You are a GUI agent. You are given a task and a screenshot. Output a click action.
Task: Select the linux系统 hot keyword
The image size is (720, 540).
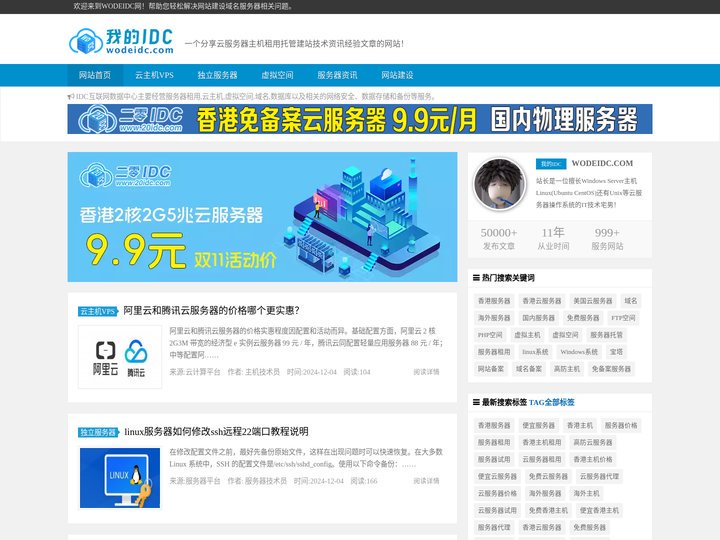pos(535,352)
